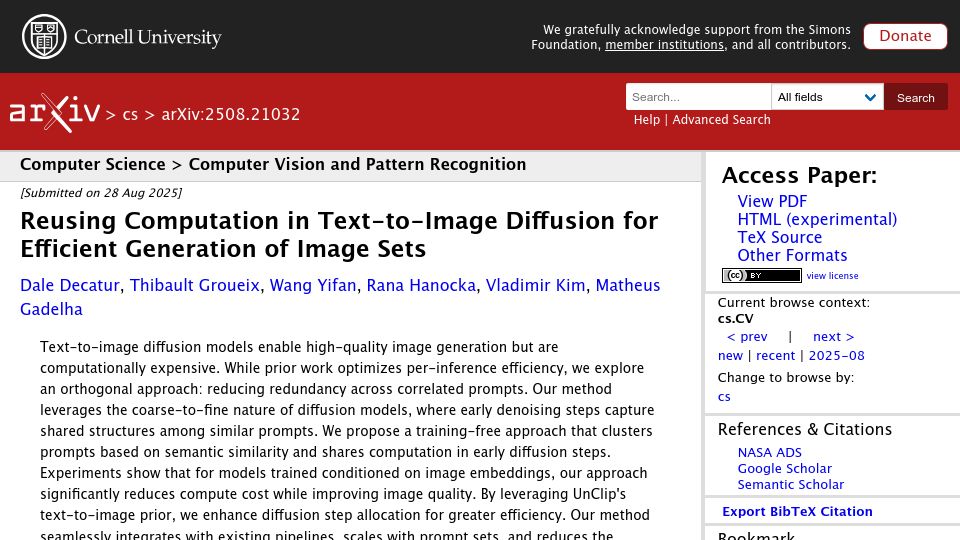Screen dimensions: 960x540
Task: Open the Help link
Action: 647,119
